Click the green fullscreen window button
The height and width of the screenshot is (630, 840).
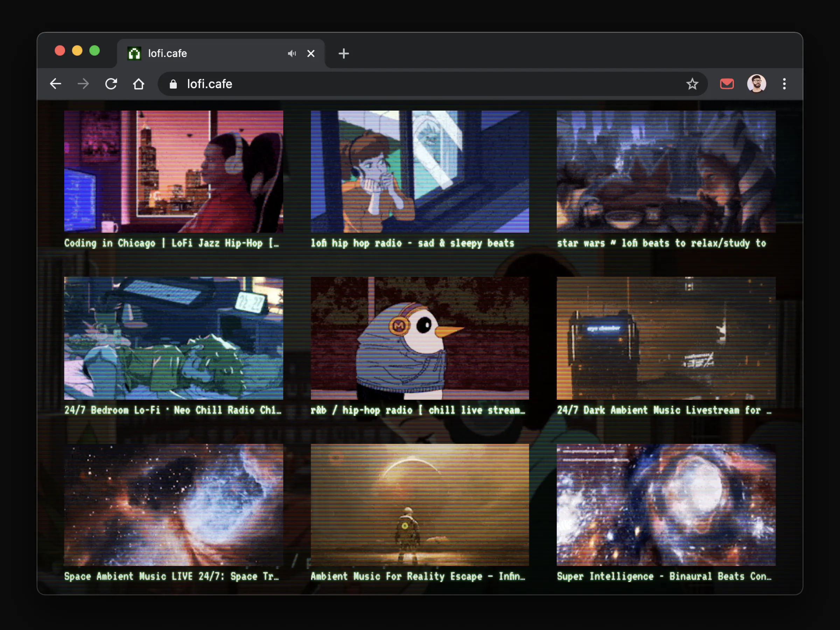[94, 50]
